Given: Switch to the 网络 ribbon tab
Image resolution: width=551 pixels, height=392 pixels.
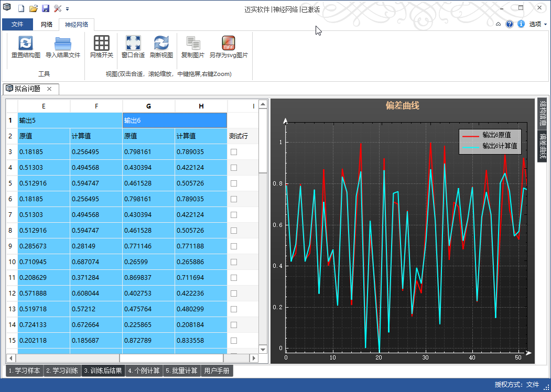Looking at the screenshot, I should tap(47, 25).
